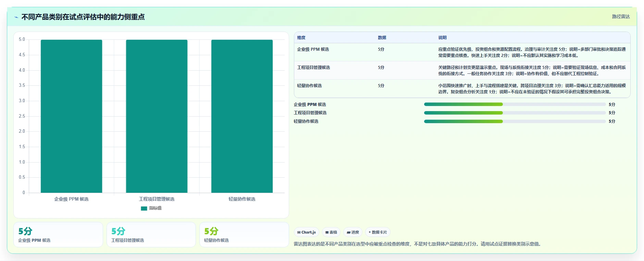The image size is (644, 261).
Task: Open the 轻量协作候选 5分 stat card
Action: point(244,235)
